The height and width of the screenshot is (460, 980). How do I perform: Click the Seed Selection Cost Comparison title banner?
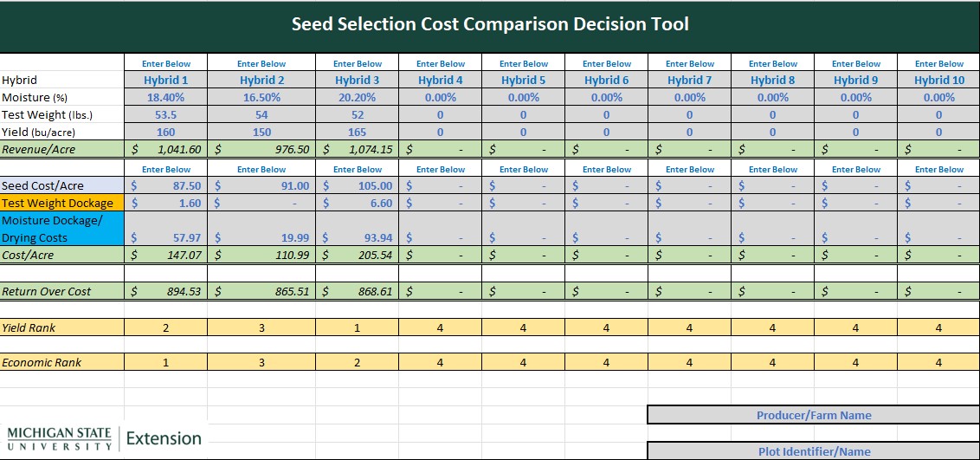490,24
